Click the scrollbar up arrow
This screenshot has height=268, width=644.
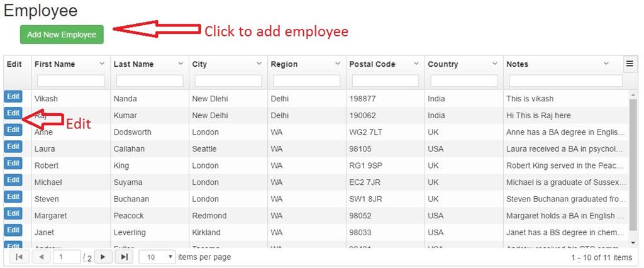(633, 94)
